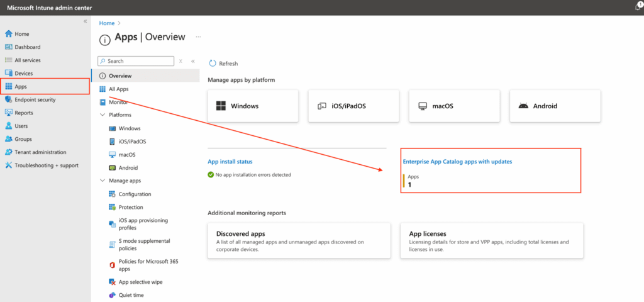Collapse the Platforms tree section
The width and height of the screenshot is (644, 302).
click(x=103, y=115)
